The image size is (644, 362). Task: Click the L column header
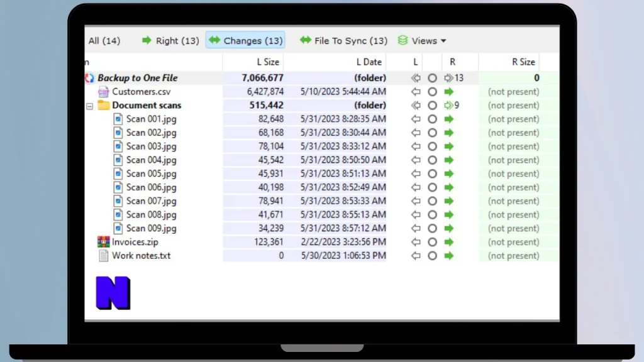tap(415, 62)
